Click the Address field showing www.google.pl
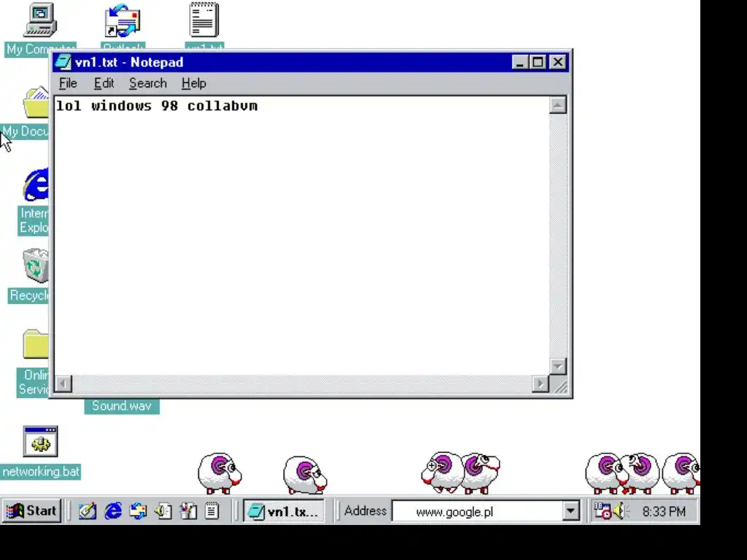The width and height of the screenshot is (747, 560). [476, 512]
